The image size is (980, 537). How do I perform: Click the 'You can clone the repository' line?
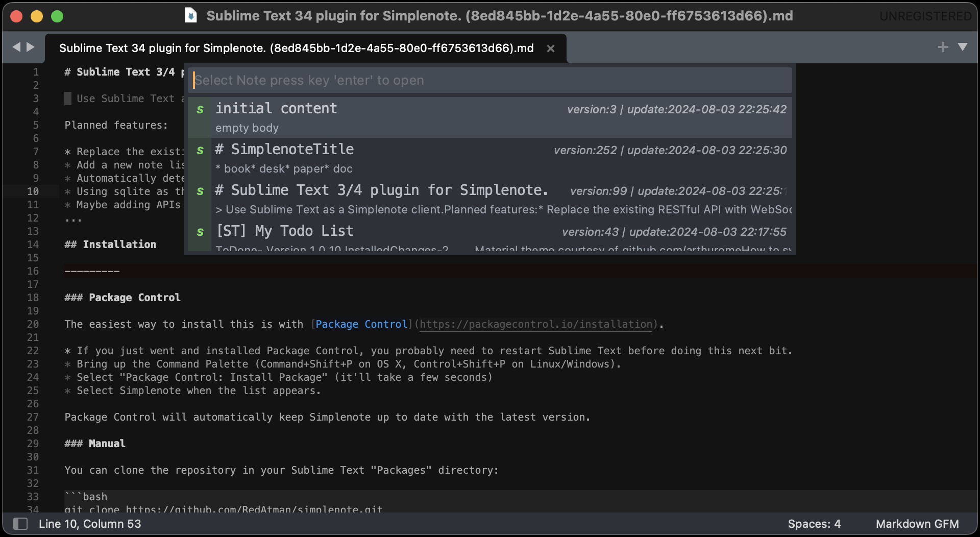click(x=281, y=470)
